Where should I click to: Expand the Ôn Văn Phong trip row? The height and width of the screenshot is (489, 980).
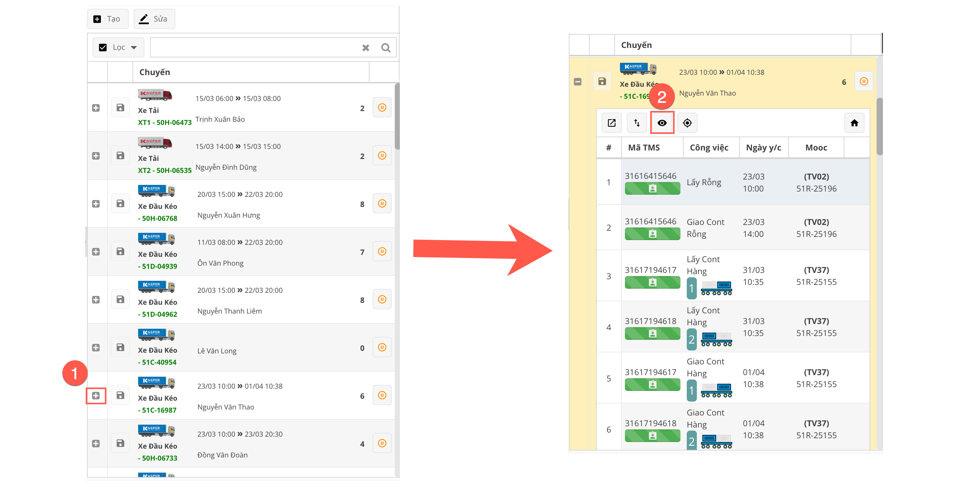[96, 252]
